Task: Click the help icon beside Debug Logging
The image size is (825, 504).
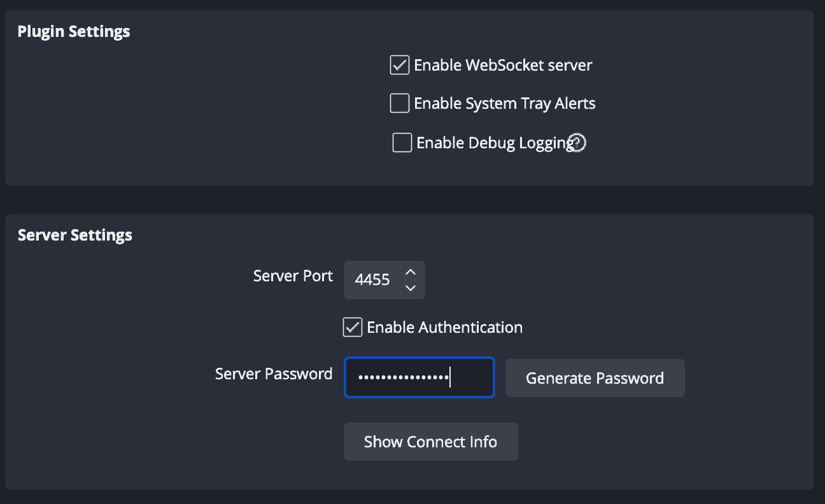Action: point(577,143)
